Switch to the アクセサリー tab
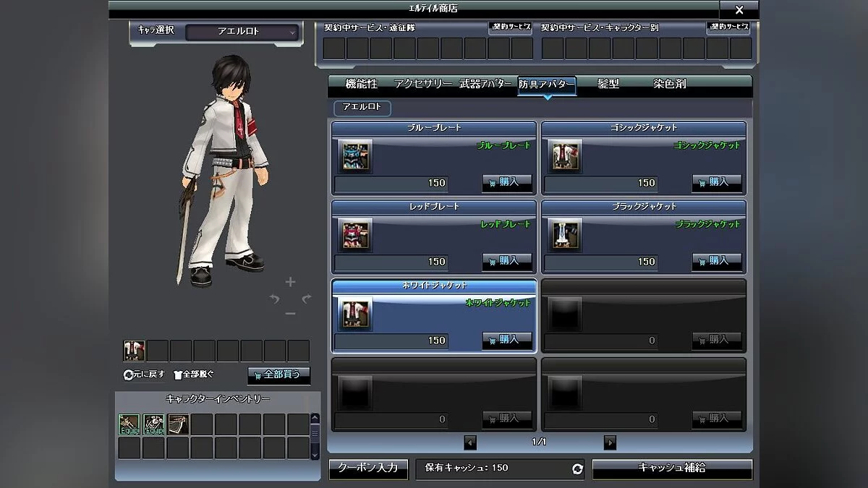 424,84
